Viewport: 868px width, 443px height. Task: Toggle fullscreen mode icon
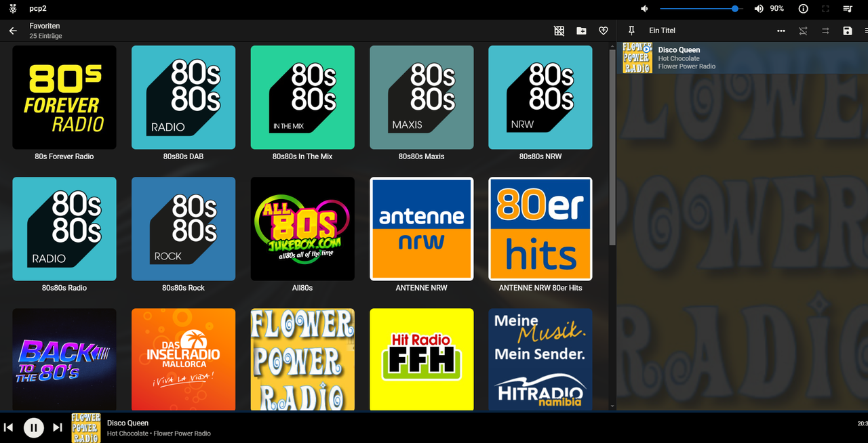825,9
